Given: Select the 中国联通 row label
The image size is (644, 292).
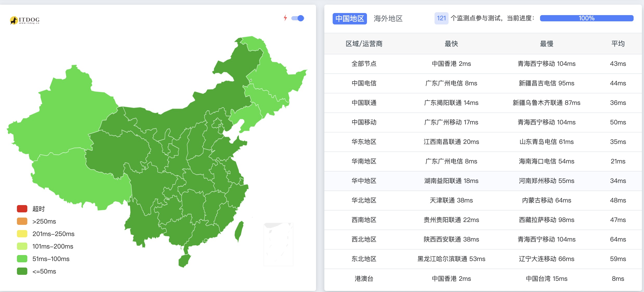Looking at the screenshot, I should pyautogui.click(x=364, y=103).
